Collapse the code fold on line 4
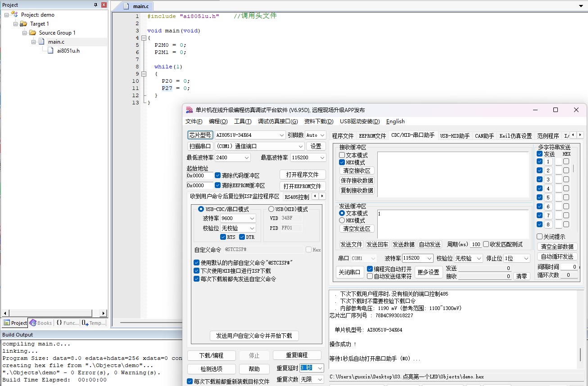The width and height of the screenshot is (588, 386). click(x=143, y=38)
